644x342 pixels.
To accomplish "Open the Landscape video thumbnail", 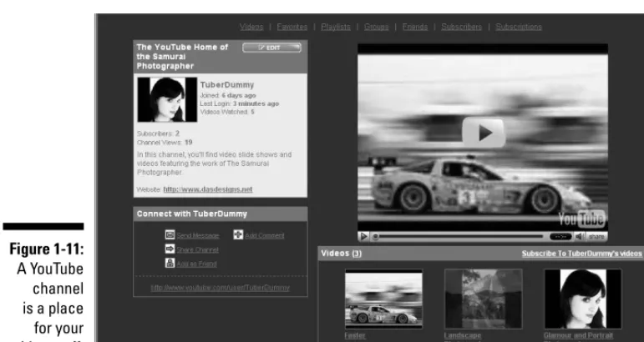I will click(484, 299).
